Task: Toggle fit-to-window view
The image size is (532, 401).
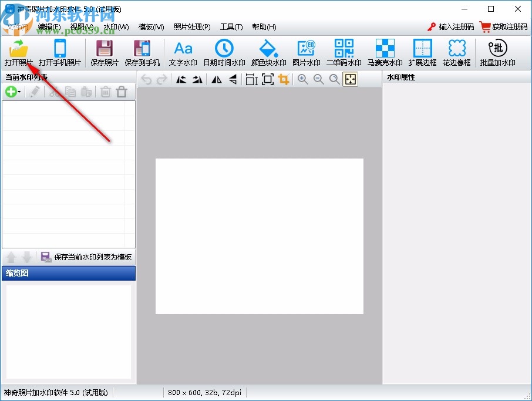Action: pyautogui.click(x=351, y=79)
